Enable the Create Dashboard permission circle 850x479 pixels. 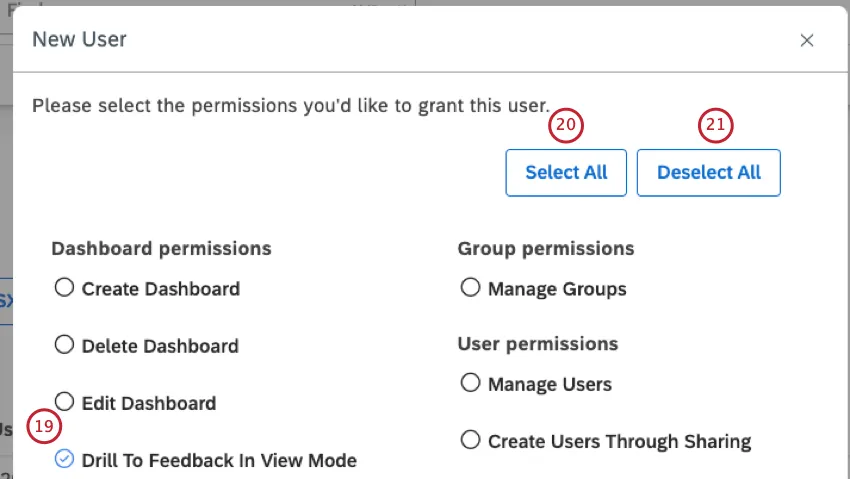point(65,288)
